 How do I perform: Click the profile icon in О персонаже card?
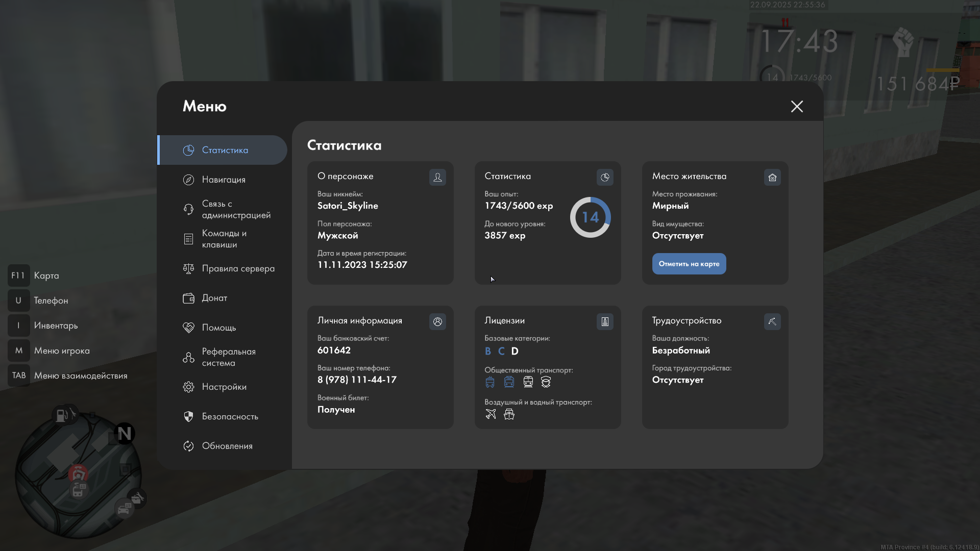point(437,177)
